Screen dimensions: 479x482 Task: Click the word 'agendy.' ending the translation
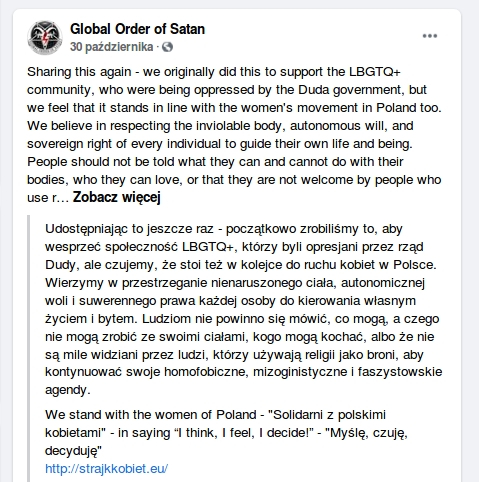pyautogui.click(x=68, y=390)
